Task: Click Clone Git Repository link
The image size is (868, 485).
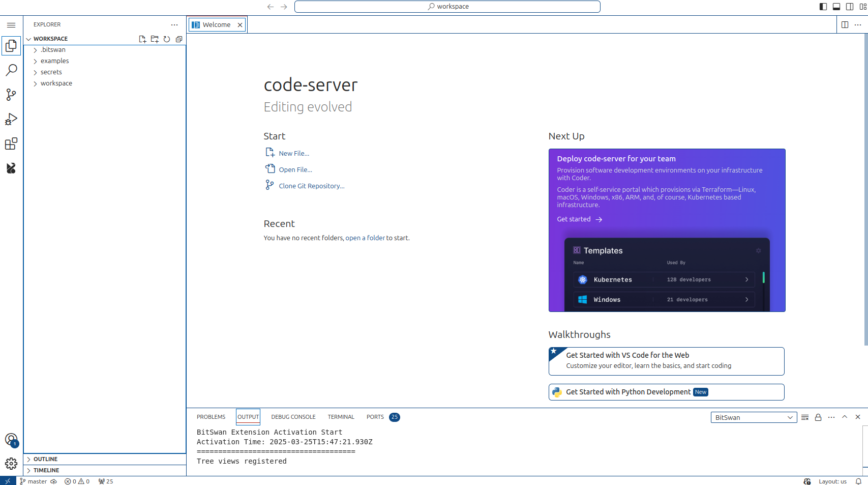Action: coord(312,186)
